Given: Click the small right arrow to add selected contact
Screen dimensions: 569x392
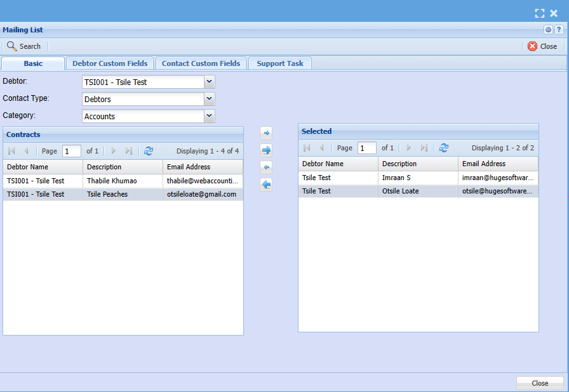Looking at the screenshot, I should coord(267,133).
